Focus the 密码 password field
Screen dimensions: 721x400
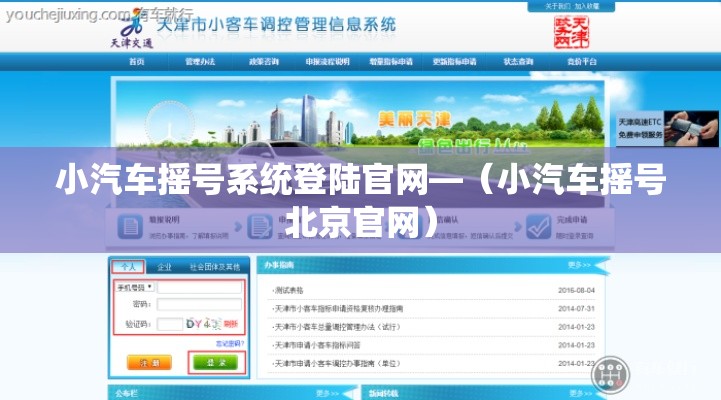tap(199, 304)
